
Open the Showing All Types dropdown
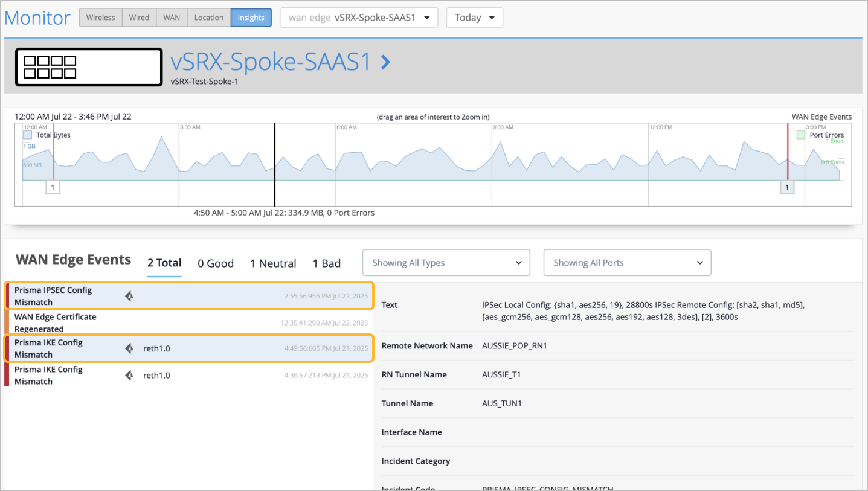(x=446, y=263)
